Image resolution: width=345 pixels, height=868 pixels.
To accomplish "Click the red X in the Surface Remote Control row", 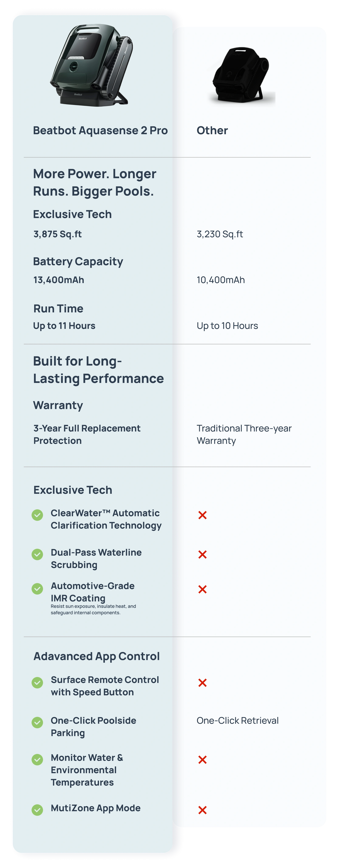I will (202, 683).
